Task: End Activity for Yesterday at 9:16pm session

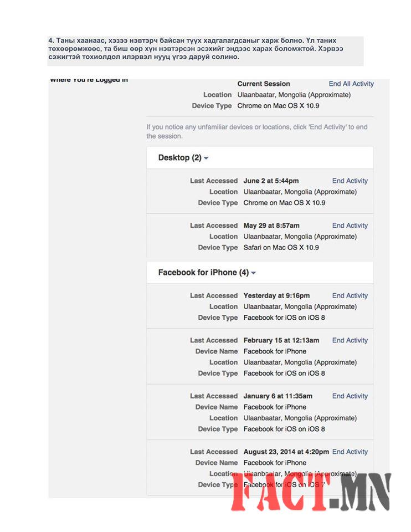Action: click(350, 295)
